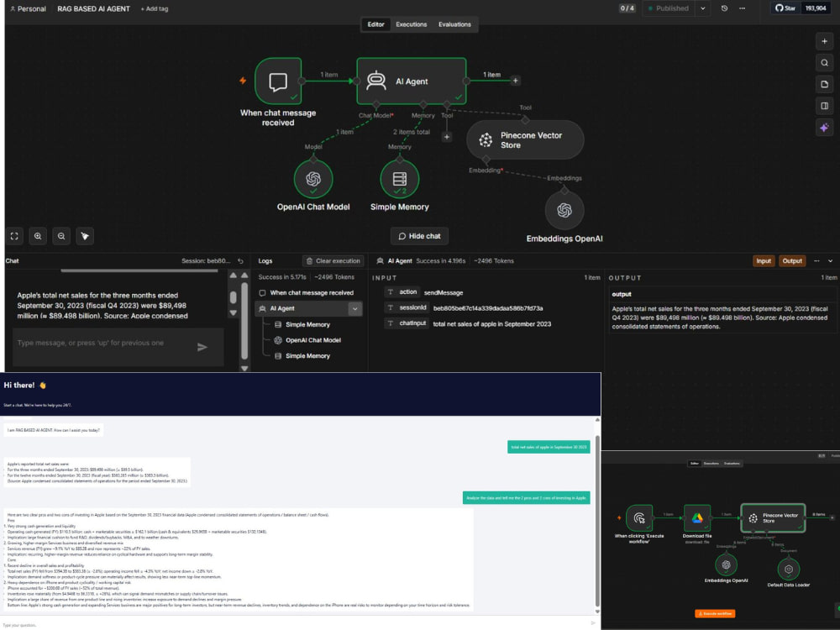Screen dimensions: 840x630
Task: Select the 'When clicking Execute workflow' trigger node
Action: pyautogui.click(x=639, y=518)
